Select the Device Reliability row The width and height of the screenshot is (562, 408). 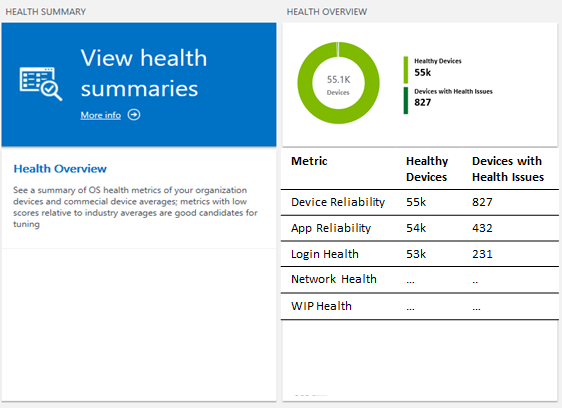pyautogui.click(x=420, y=203)
